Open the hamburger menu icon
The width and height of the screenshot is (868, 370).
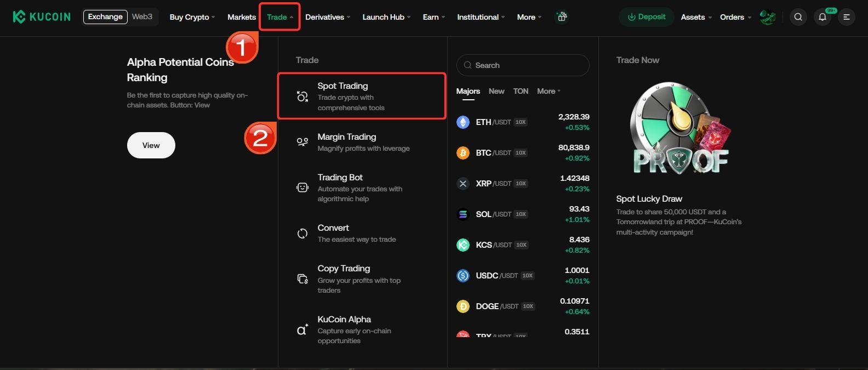click(x=847, y=17)
